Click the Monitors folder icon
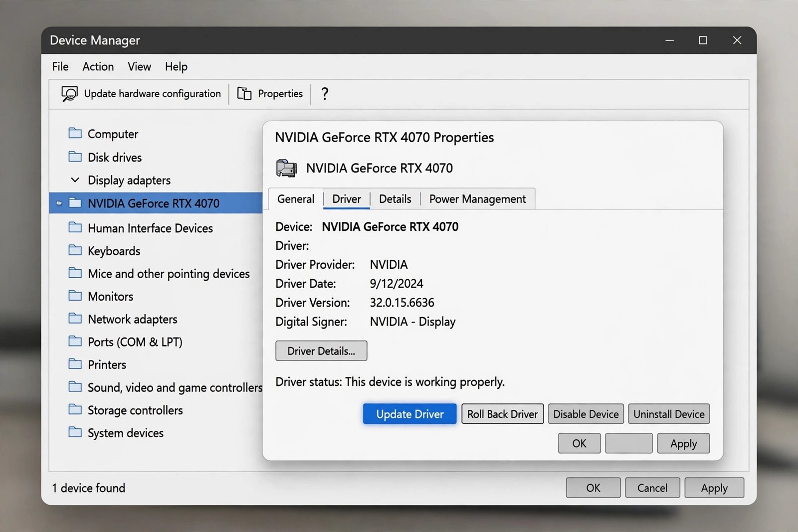The height and width of the screenshot is (532, 798). coord(75,296)
